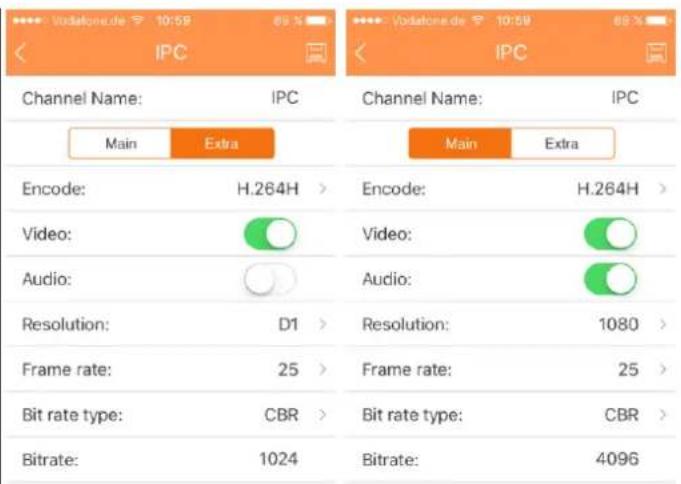The width and height of the screenshot is (681, 484).
Task: Select Extra tab in right screen
Action: pyautogui.click(x=562, y=143)
